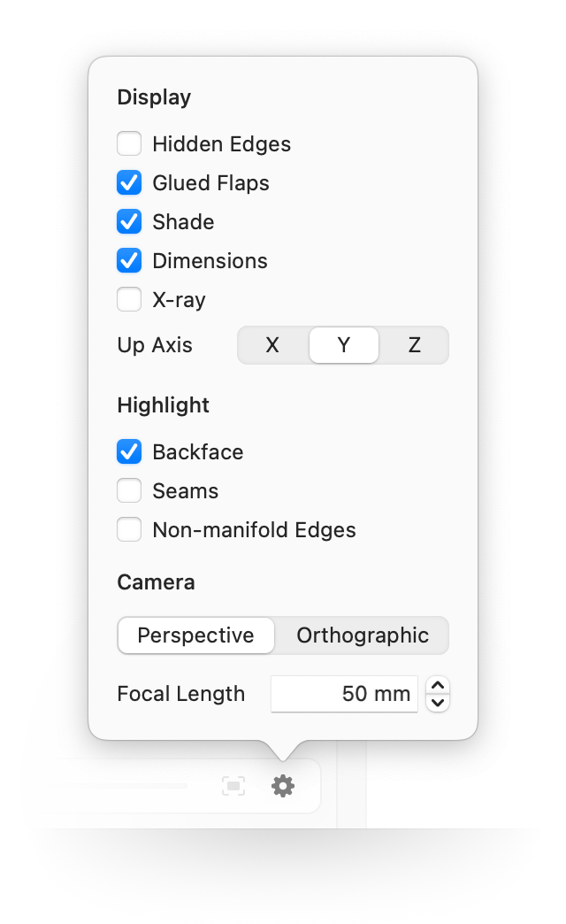Click the fit-to-view frame icon

click(x=233, y=785)
